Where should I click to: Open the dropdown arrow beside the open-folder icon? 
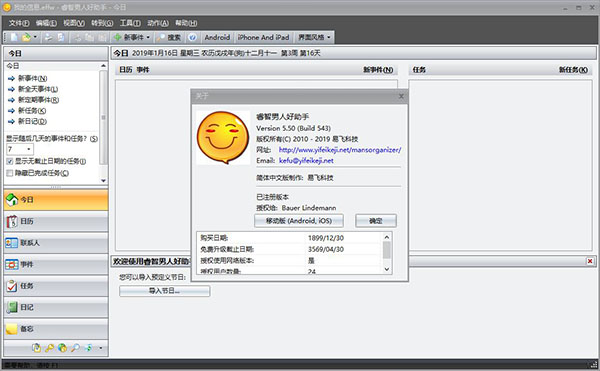(35, 37)
